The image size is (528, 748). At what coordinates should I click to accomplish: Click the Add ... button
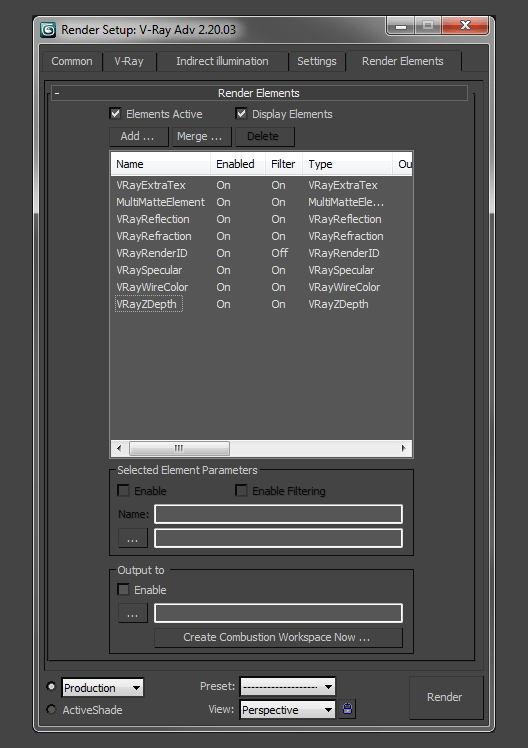click(138, 136)
